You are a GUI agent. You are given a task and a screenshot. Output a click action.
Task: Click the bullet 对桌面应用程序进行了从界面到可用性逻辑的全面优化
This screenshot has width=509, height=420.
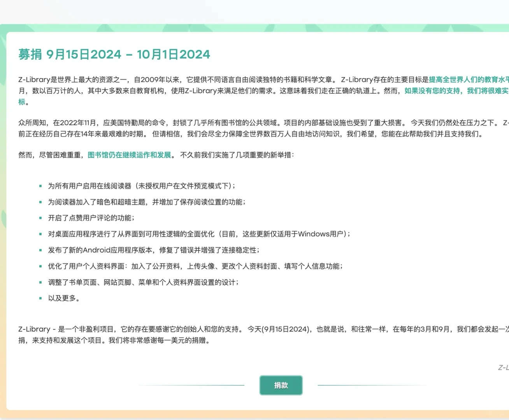pyautogui.click(x=199, y=234)
